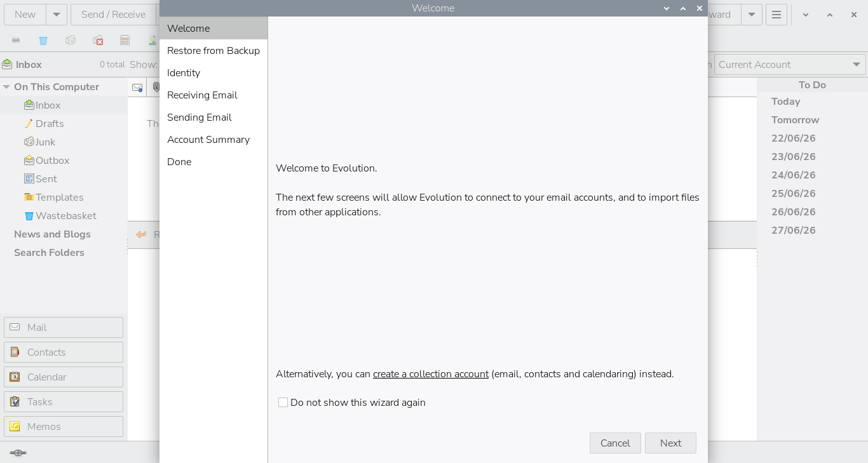This screenshot has height=463, width=868.
Task: Click the Archive drawer toolbar icon
Action: point(125,40)
